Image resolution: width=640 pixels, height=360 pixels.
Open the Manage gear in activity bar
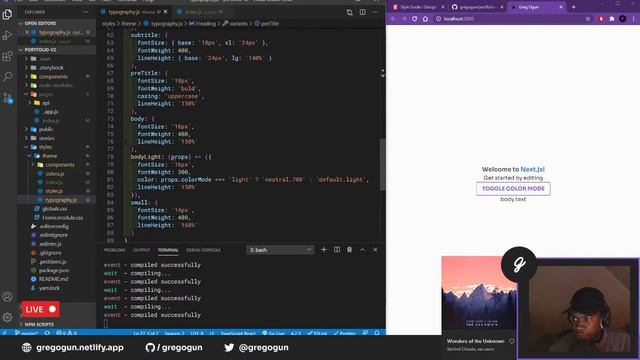(7, 317)
